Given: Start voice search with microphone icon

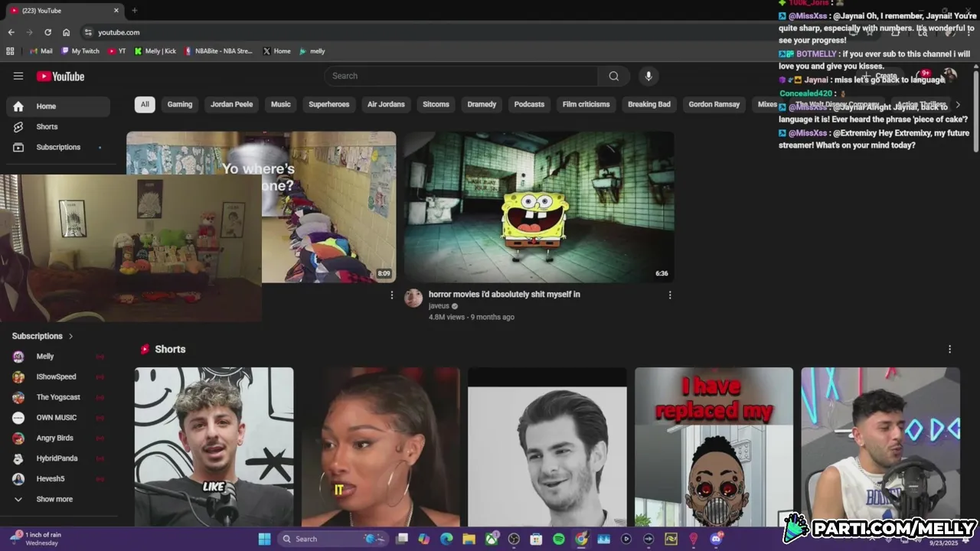Looking at the screenshot, I should coord(648,76).
